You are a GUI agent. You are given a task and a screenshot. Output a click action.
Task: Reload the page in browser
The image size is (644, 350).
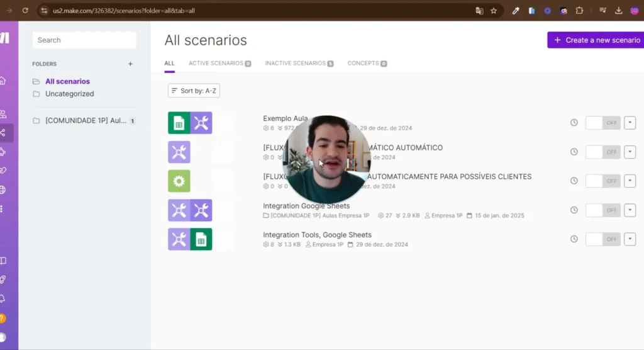pos(25,11)
